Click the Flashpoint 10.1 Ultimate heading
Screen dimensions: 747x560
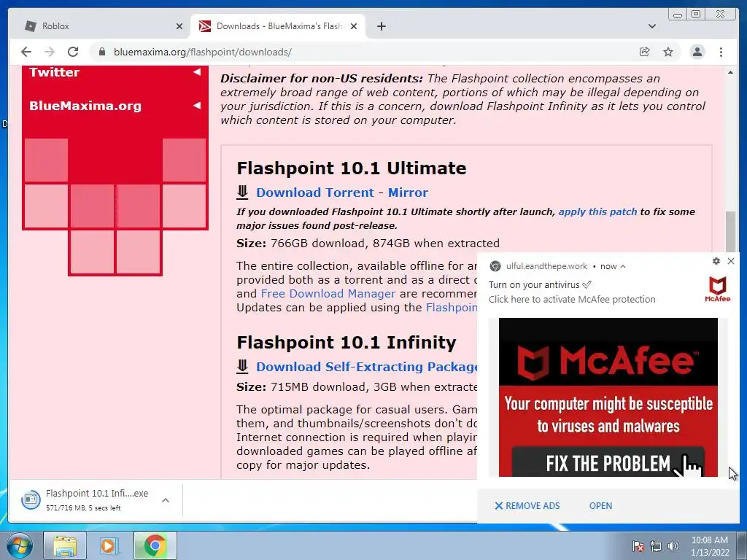(x=352, y=168)
